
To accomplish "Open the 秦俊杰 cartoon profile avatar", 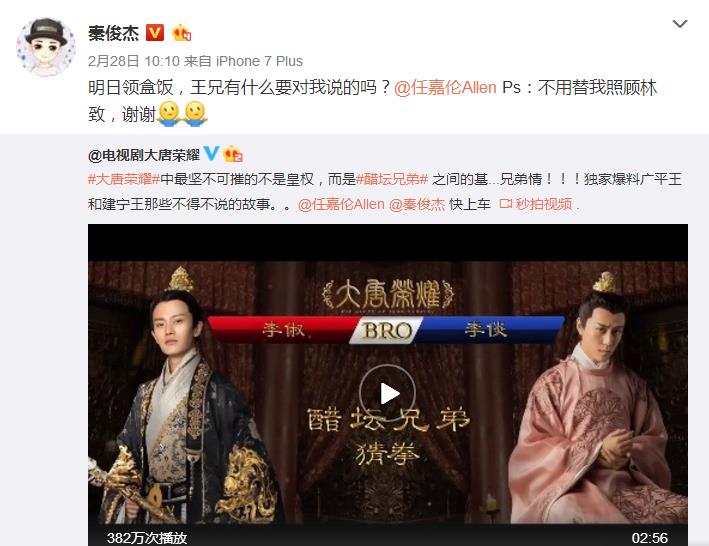I will click(x=46, y=47).
